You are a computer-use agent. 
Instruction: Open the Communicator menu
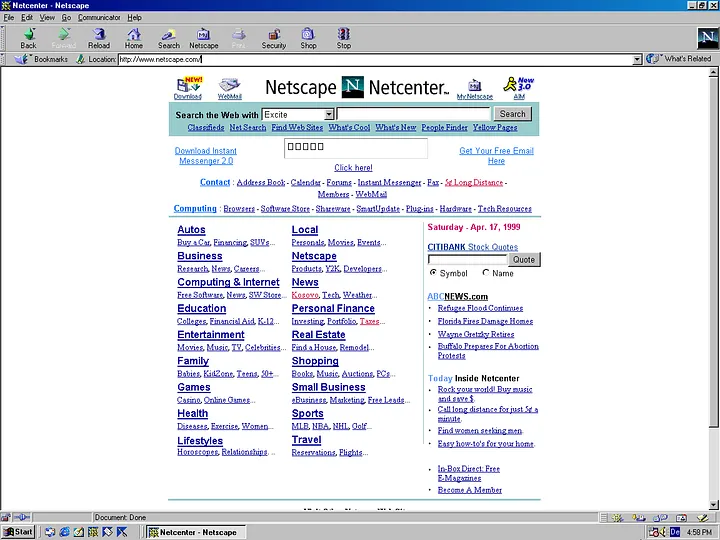pos(99,17)
